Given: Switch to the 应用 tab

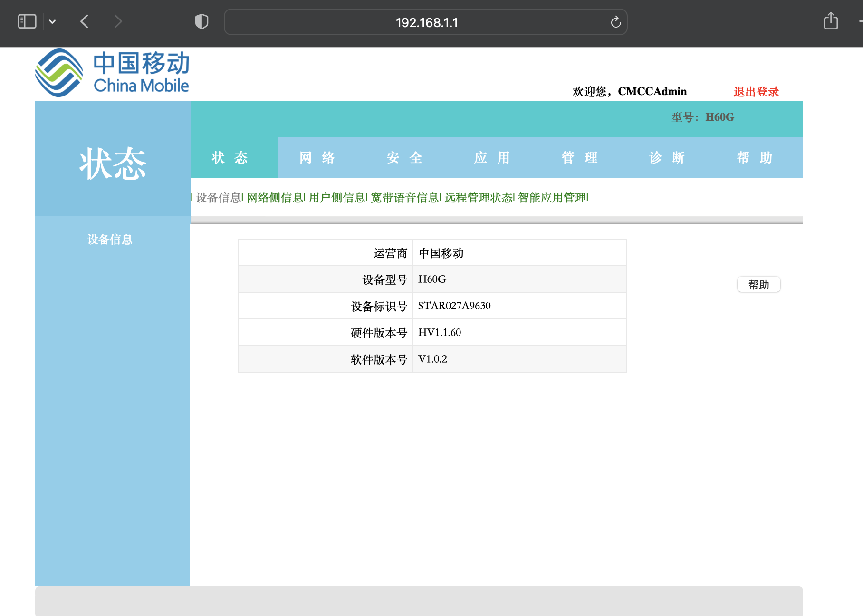Looking at the screenshot, I should [x=492, y=157].
